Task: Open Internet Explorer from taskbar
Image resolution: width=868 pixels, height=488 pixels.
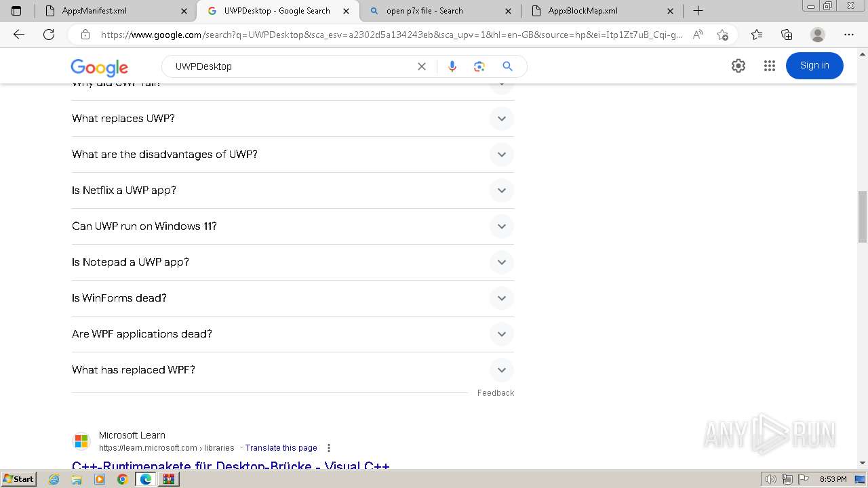Action: tap(54, 479)
